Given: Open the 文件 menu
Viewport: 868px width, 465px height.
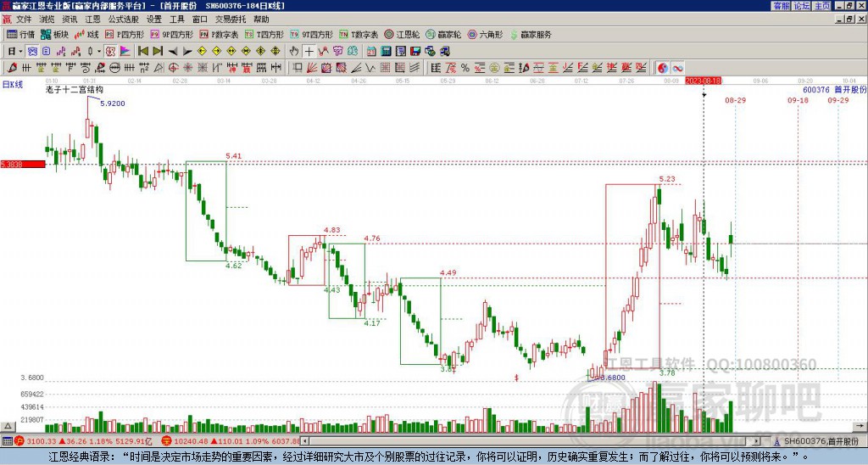Looking at the screenshot, I should [x=23, y=20].
